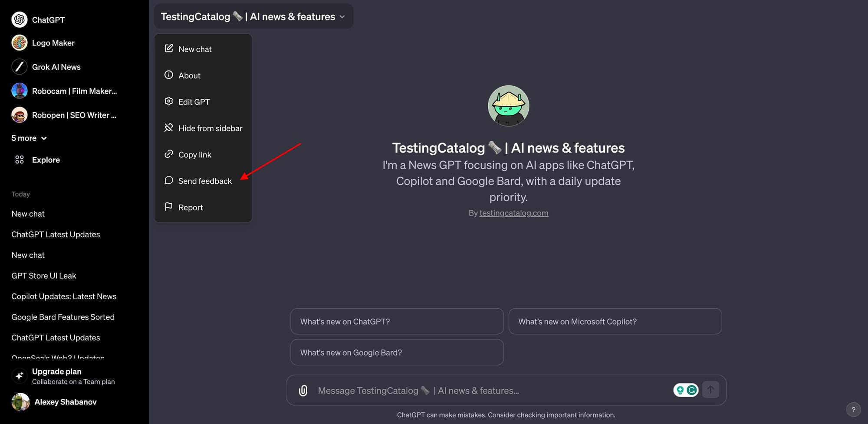
Task: Click the Report flag icon
Action: tap(169, 207)
